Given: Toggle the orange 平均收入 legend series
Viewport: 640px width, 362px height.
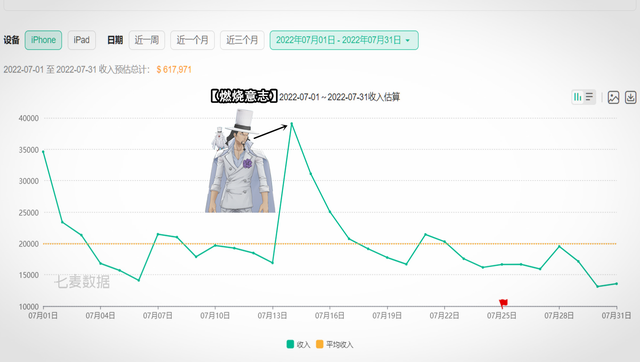Looking at the screenshot, I should [335, 344].
